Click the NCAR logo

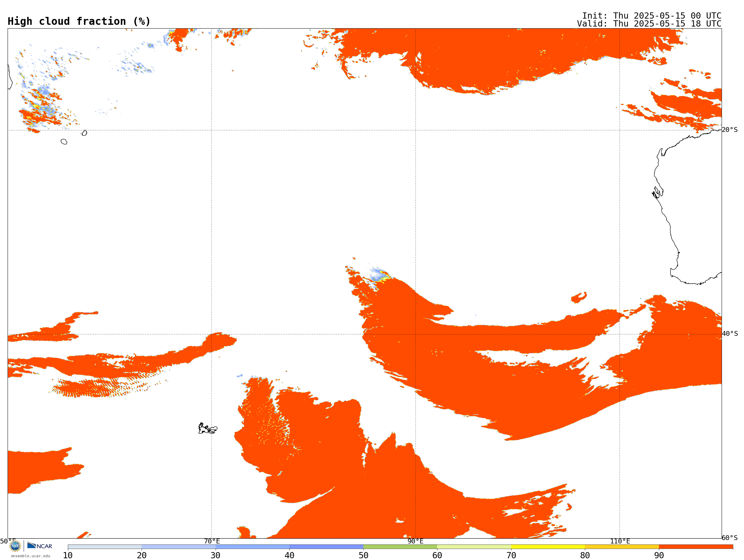(x=40, y=546)
